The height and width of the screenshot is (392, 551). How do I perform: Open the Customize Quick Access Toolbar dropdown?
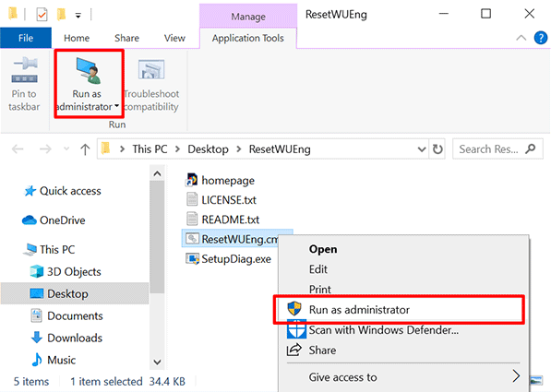point(78,15)
